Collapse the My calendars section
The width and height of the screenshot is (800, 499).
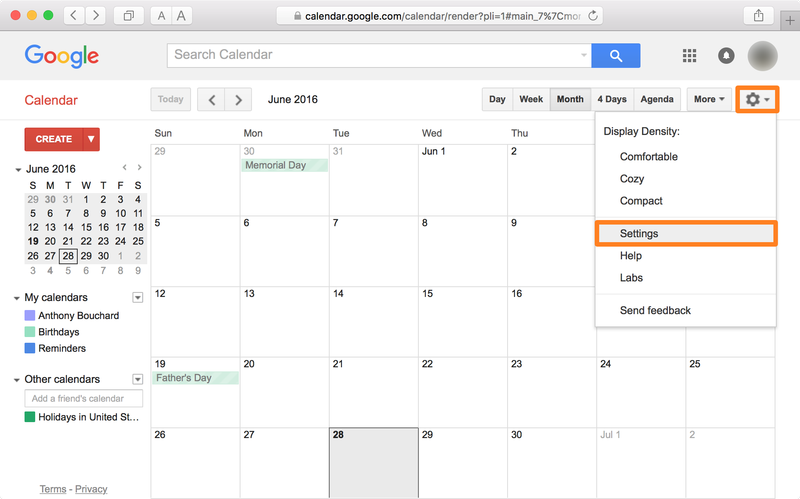(x=17, y=298)
